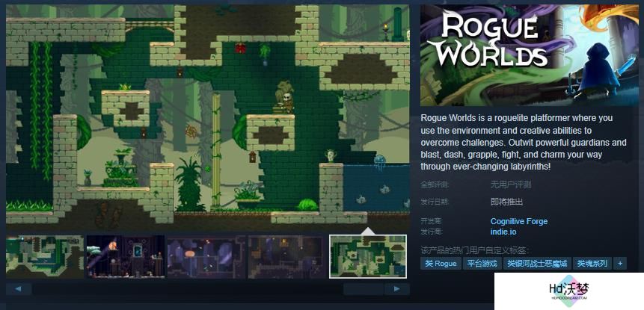Open the first screenshot thumbnail with water
Image resolution: width=644 pixels, height=310 pixels.
45,257
